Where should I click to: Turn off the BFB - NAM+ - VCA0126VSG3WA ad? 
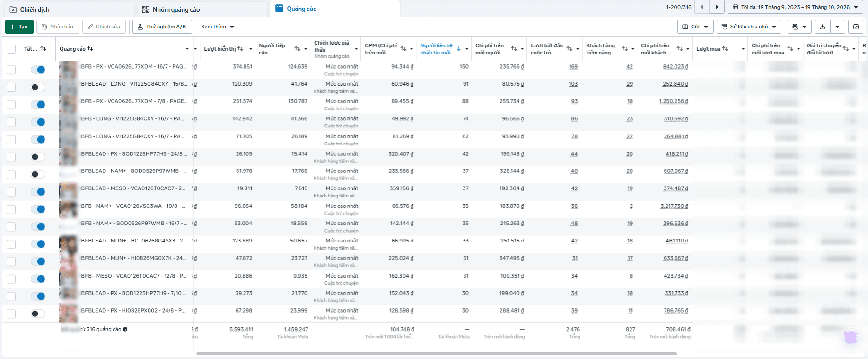[38, 209]
